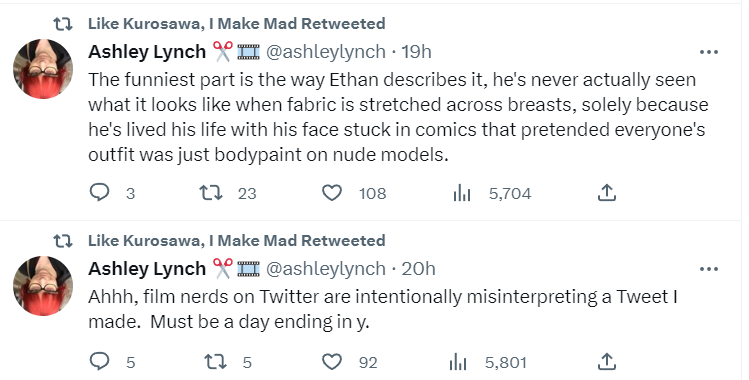Open more options for the 19h tweet

tap(709, 52)
